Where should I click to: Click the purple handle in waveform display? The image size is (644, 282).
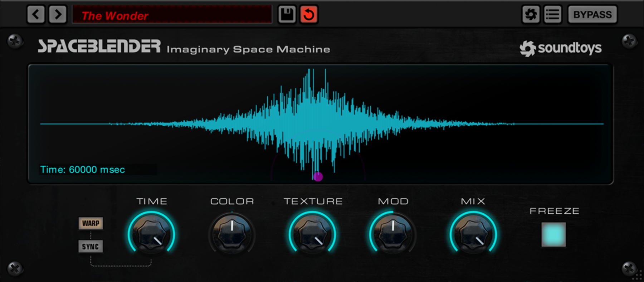click(x=318, y=176)
